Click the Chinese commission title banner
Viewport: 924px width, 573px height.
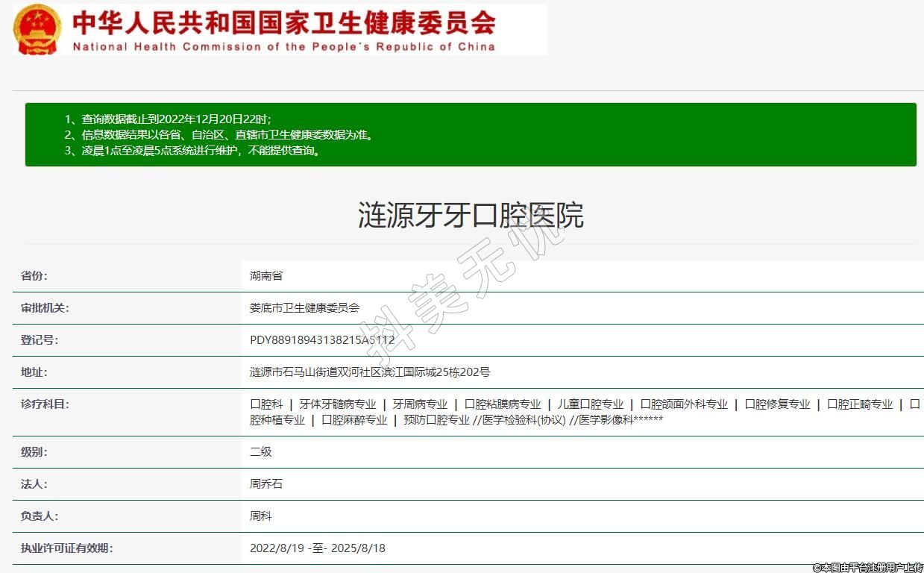(x=283, y=22)
